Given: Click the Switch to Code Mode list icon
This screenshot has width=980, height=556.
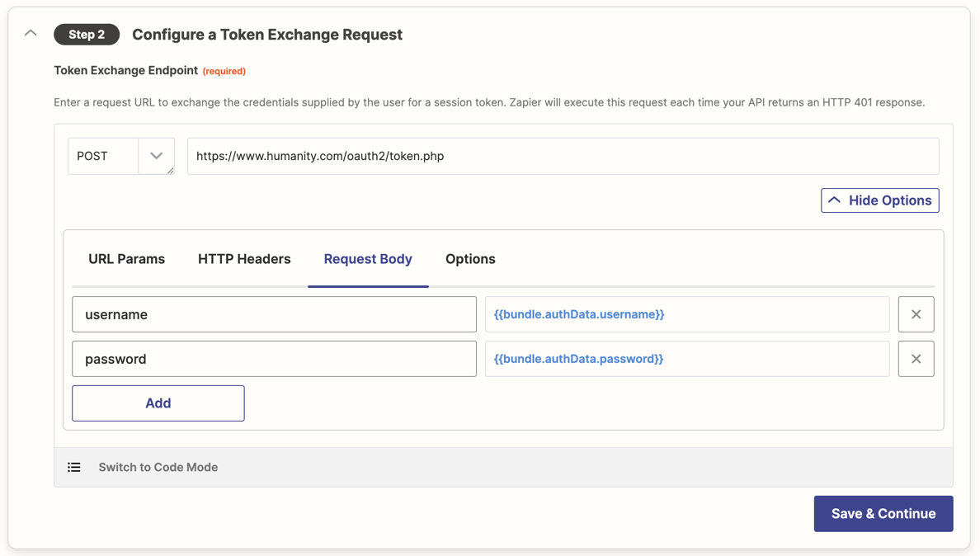Looking at the screenshot, I should (73, 467).
